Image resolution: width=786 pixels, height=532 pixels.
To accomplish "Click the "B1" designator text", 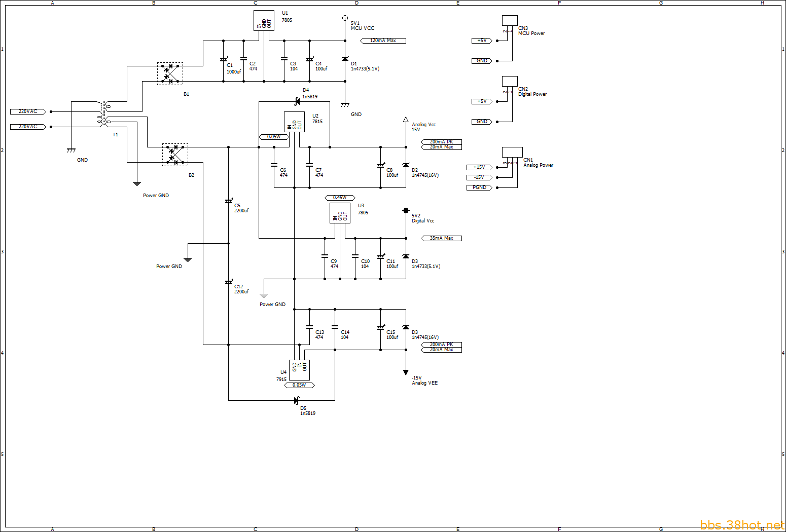I will coord(186,94).
